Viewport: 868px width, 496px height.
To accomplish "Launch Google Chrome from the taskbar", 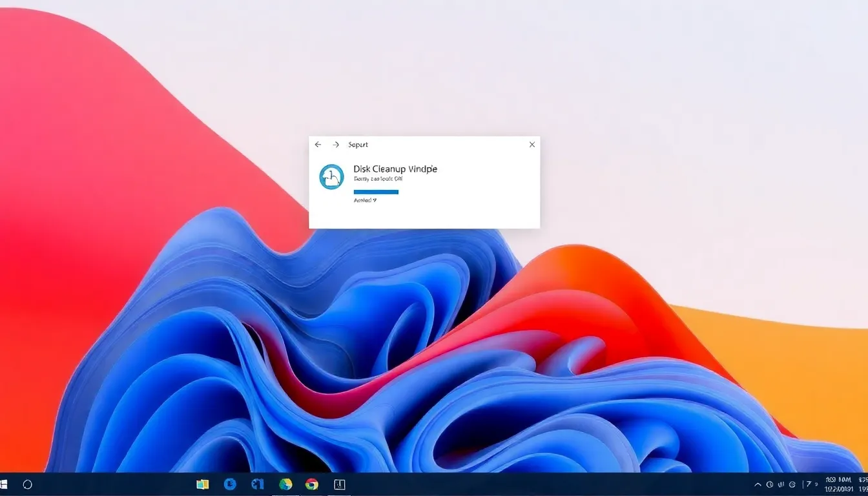I will (x=312, y=484).
